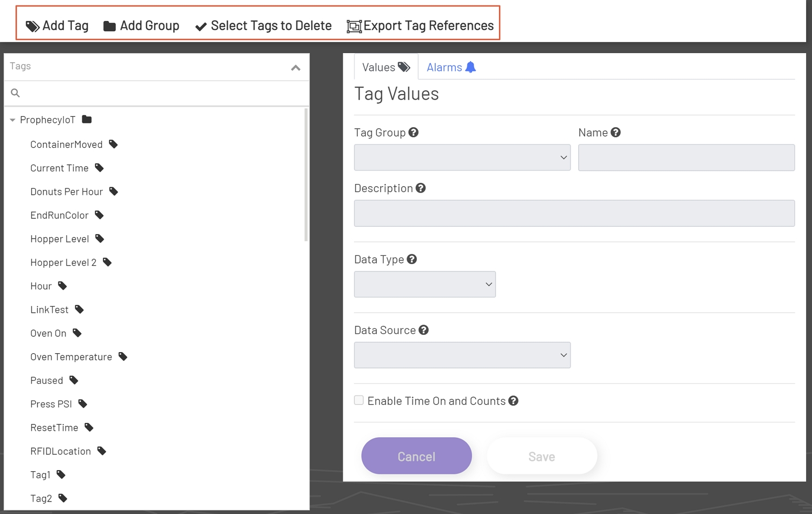Select the checkmark icon for Select Tags to Delete
Screen dimensions: 812x514
[201, 25]
